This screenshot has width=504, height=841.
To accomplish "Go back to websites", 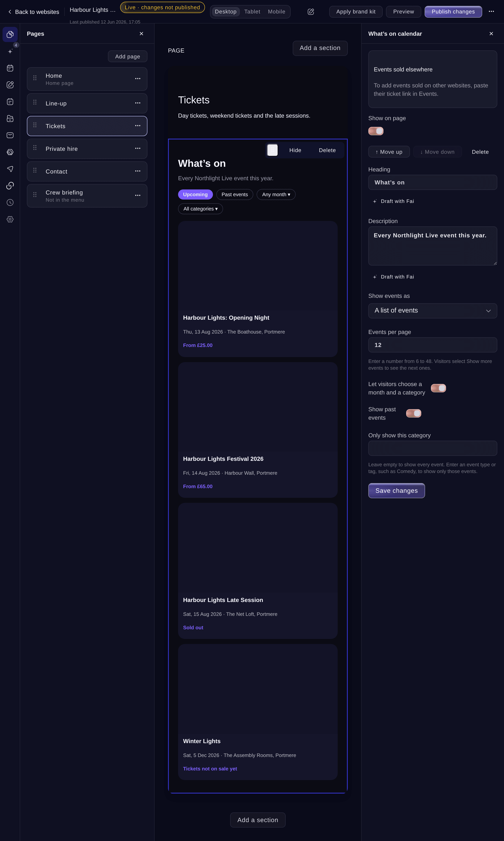I will point(33,12).
